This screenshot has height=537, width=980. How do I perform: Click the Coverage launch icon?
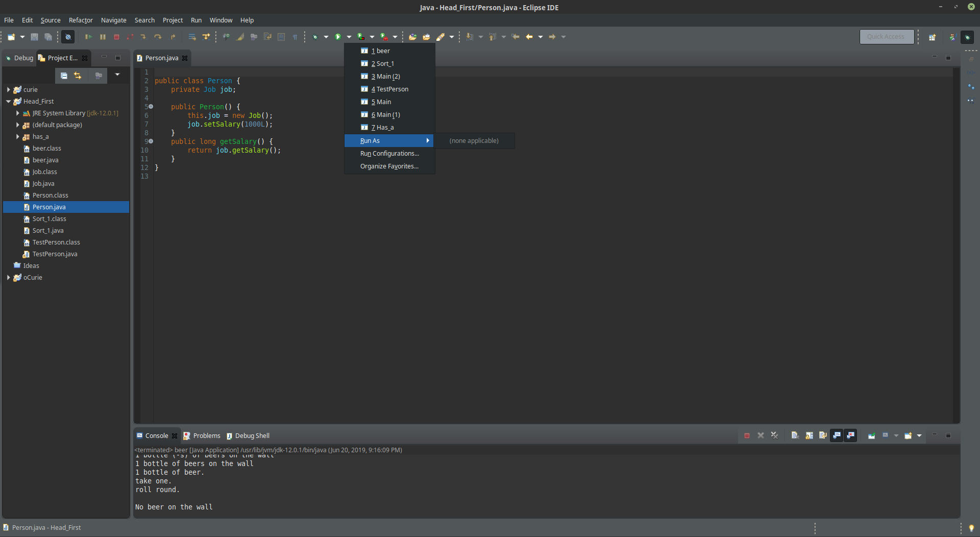point(361,37)
